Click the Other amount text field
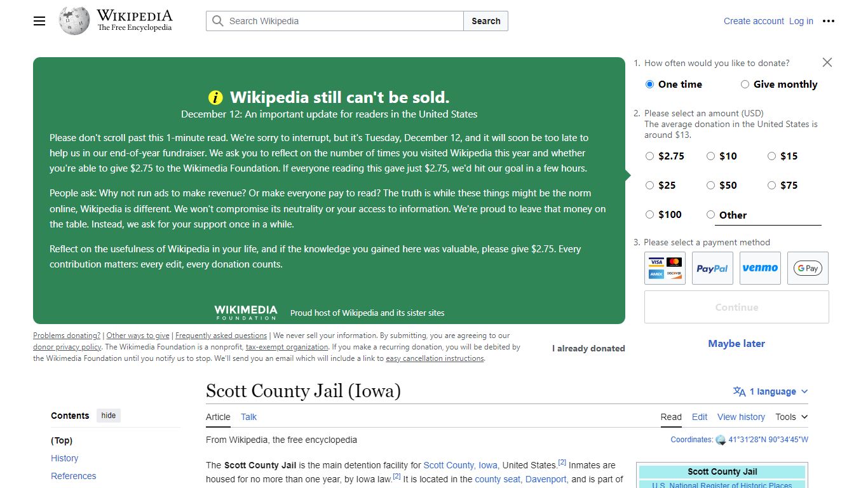Image resolution: width=868 pixels, height=488 pixels. coord(770,215)
